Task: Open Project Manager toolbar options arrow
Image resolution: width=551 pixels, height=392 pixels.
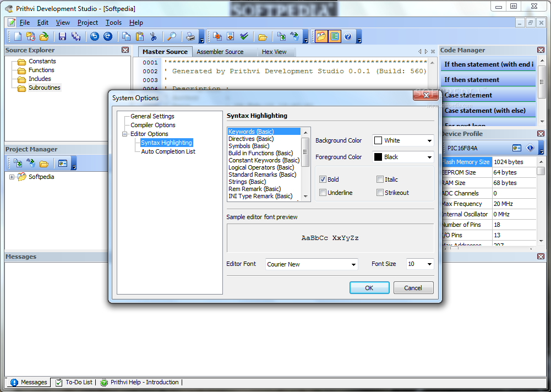Action: pos(74,164)
